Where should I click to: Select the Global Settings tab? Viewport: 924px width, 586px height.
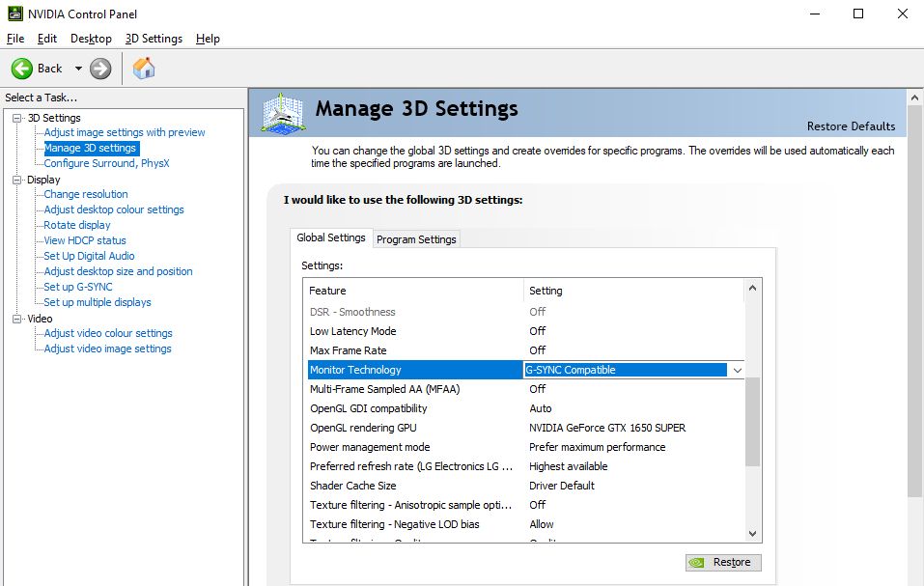pos(331,237)
